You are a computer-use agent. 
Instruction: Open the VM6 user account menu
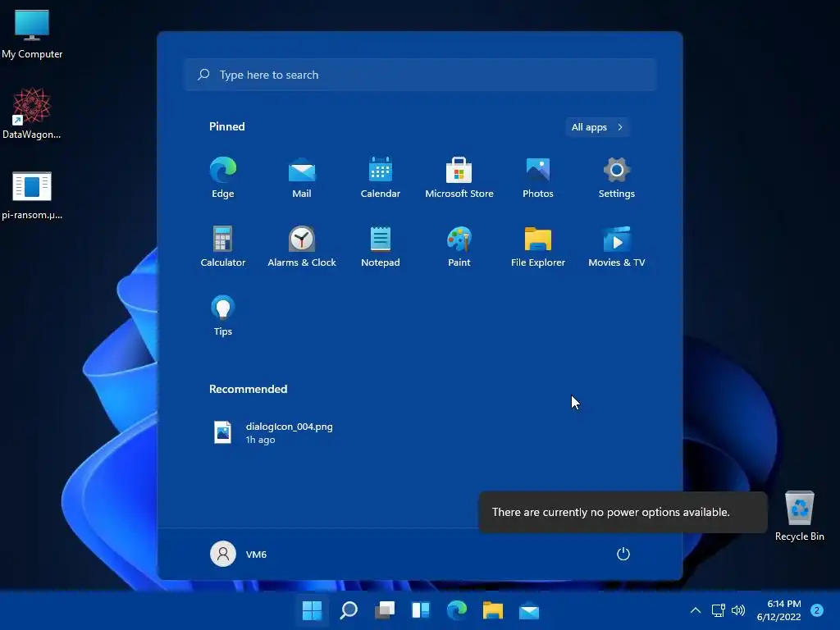239,554
